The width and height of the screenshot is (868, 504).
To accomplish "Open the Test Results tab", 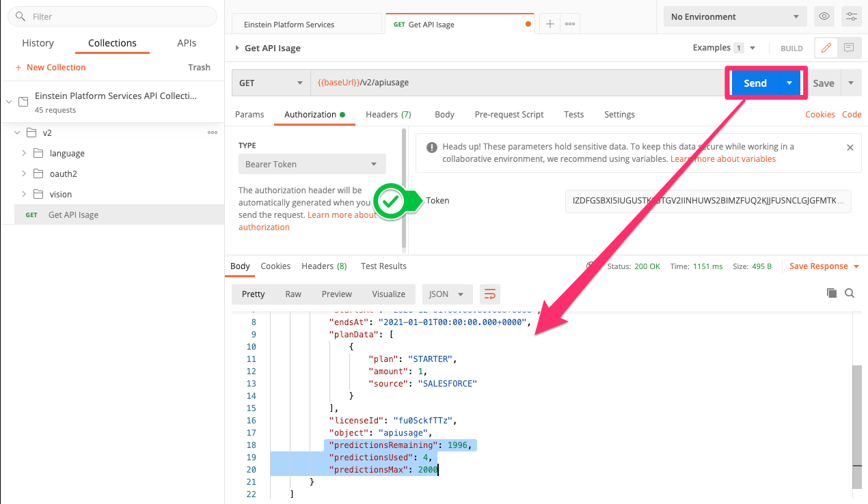I will coord(383,266).
